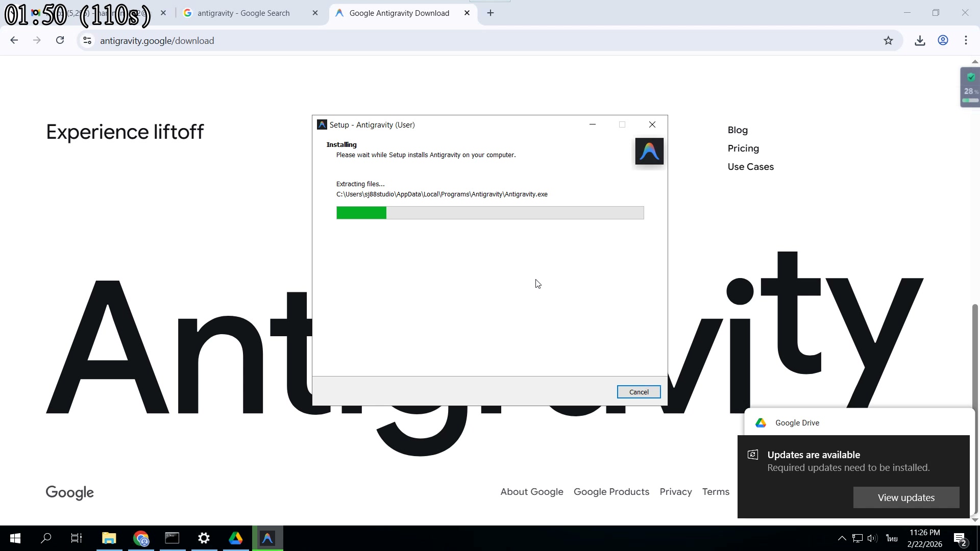Image resolution: width=980 pixels, height=551 pixels.
Task: Open File Explorer from the taskbar
Action: click(109, 538)
